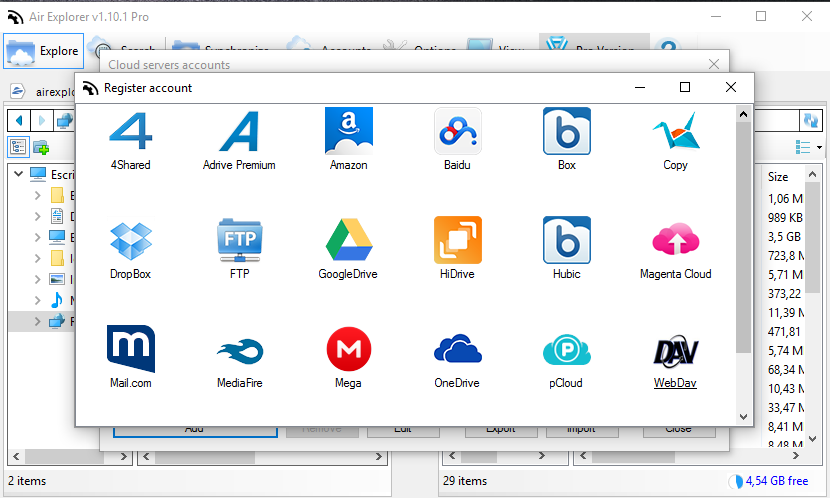Close the Register account dialog
The height and width of the screenshot is (498, 830).
[731, 87]
